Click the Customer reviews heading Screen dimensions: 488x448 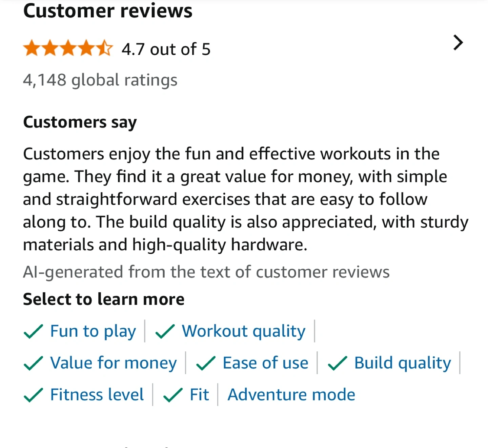point(108,11)
